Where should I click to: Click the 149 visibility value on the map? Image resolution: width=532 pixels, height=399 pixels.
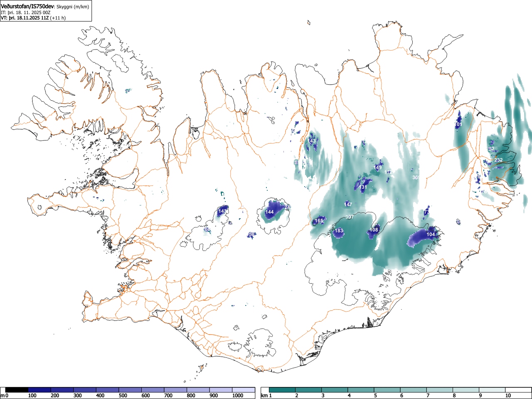click(378, 167)
